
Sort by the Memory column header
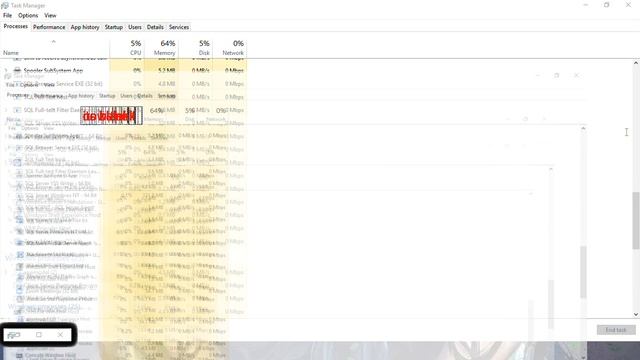161,48
